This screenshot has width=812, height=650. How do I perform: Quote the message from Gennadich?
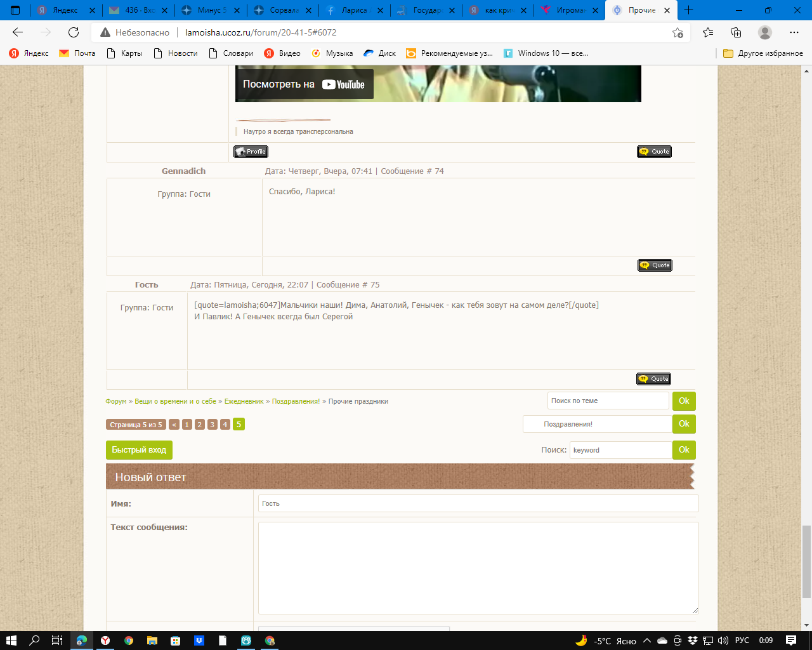click(x=654, y=265)
